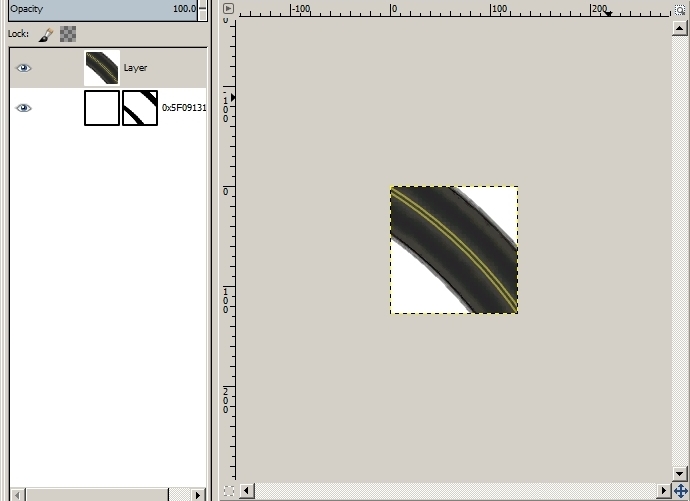Click the road image on the canvas
The width and height of the screenshot is (690, 501).
tap(454, 250)
